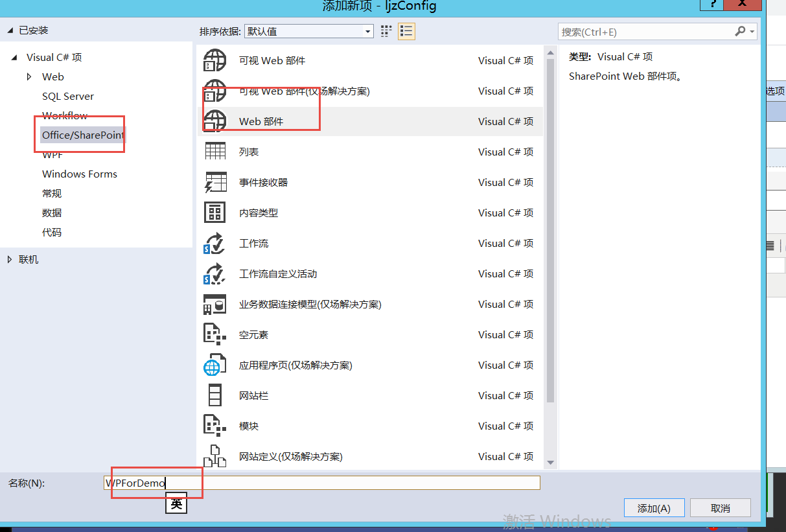Click the 选项 tab in background window
Image resolution: width=786 pixels, height=532 pixels.
776,91
